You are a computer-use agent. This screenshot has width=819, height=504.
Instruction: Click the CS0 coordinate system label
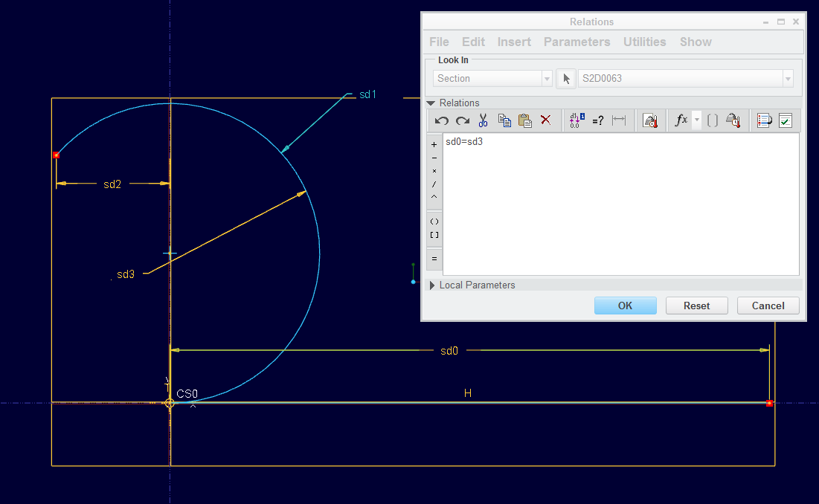[187, 394]
